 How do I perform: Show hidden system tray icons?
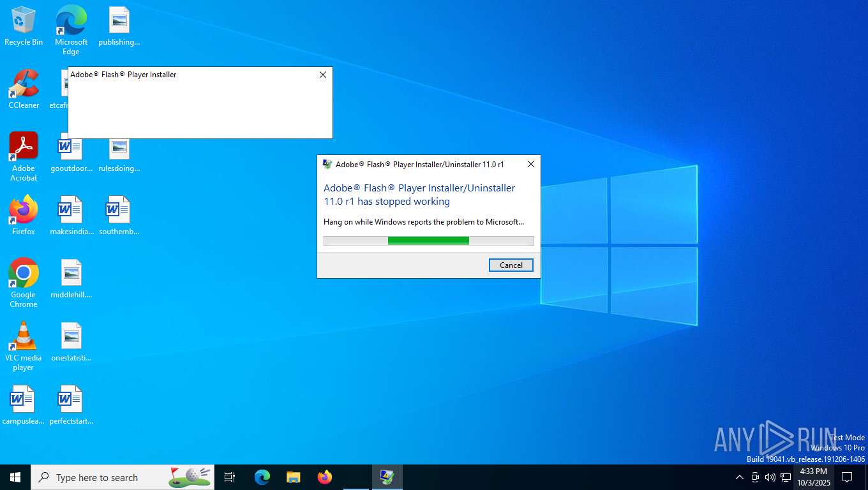point(740,477)
